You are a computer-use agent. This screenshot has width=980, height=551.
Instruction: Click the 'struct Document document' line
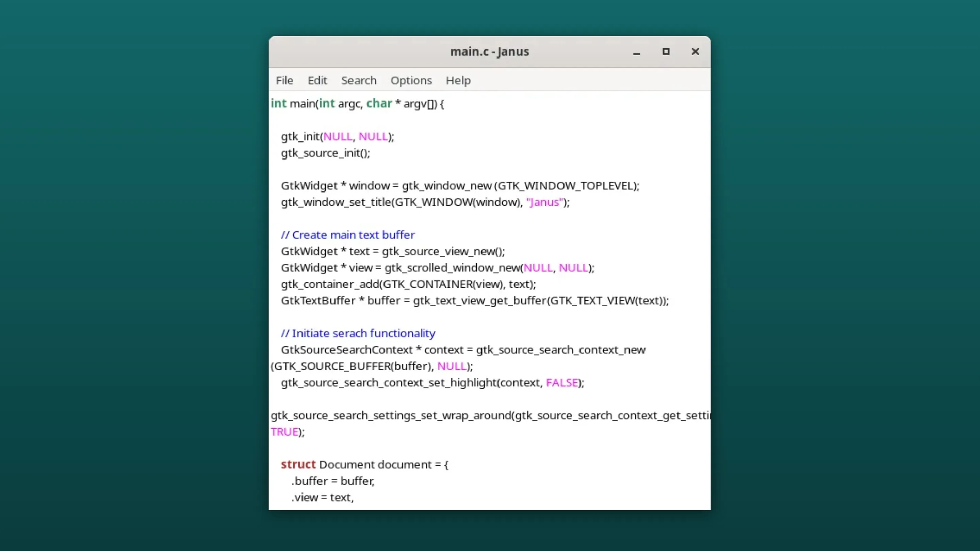364,464
